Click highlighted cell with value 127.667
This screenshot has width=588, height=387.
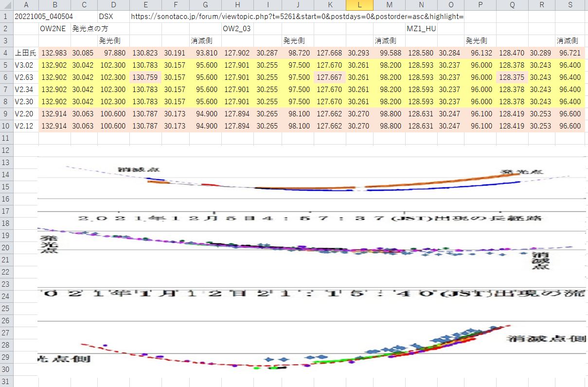click(330, 77)
